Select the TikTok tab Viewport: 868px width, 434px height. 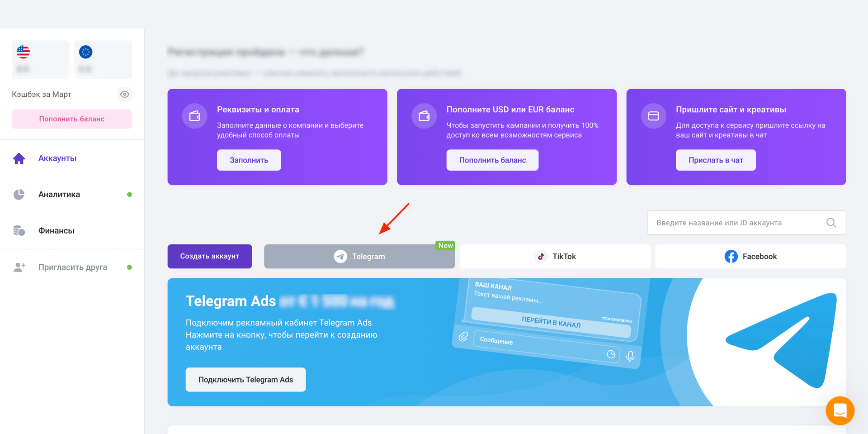click(555, 257)
